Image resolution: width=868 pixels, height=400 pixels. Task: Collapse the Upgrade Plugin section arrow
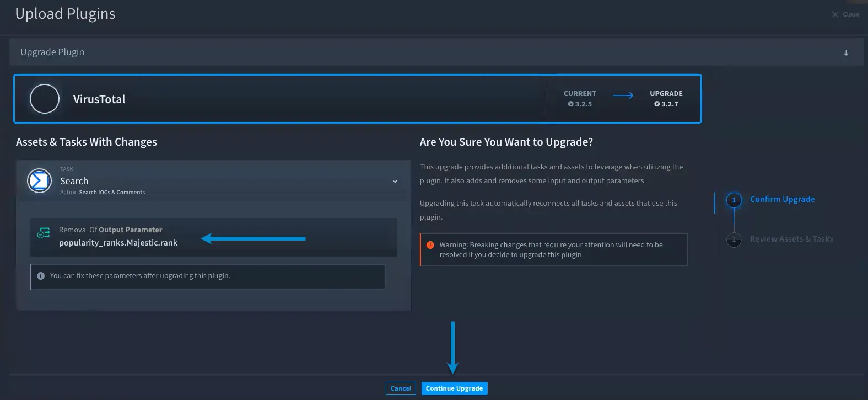point(846,53)
